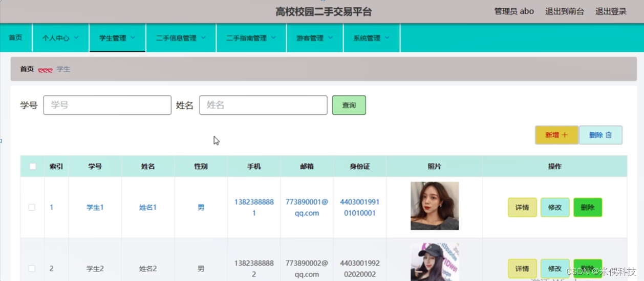The height and width of the screenshot is (281, 644).
Task: Open the 二手指南管理 menu
Action: (251, 37)
